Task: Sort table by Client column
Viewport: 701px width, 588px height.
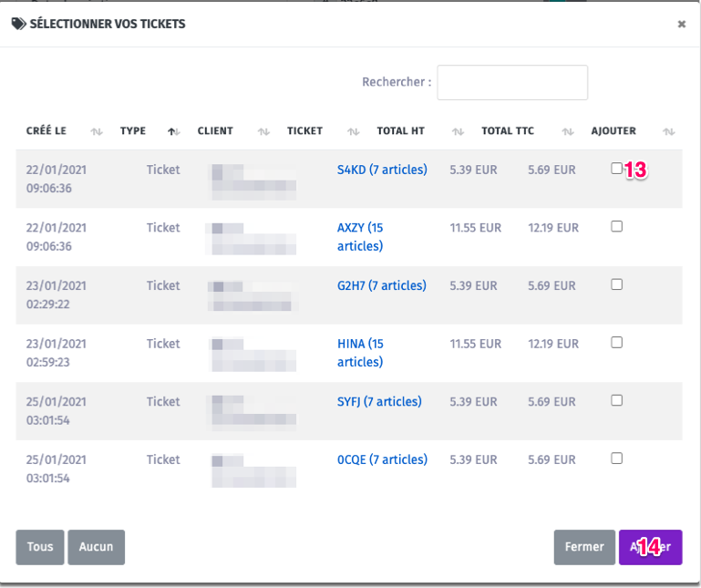Action: coord(215,131)
